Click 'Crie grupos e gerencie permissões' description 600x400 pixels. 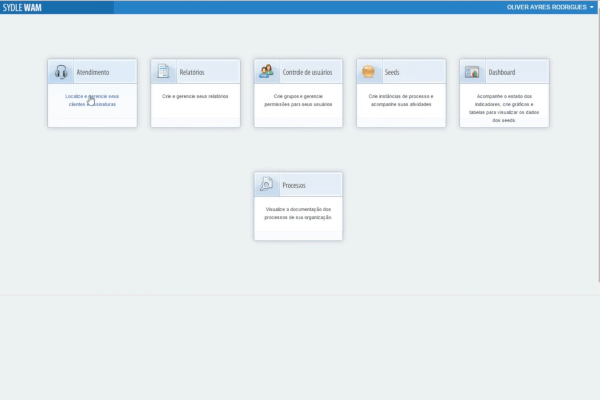pos(297,100)
